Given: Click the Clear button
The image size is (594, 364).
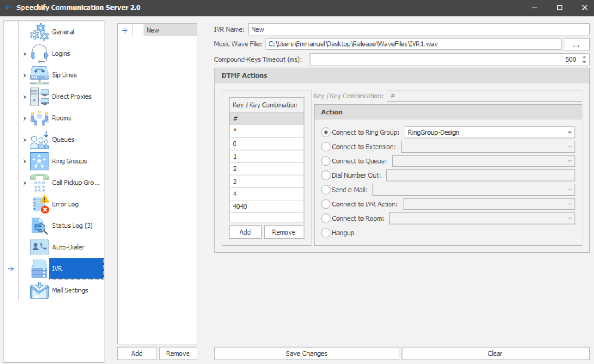Looking at the screenshot, I should (x=495, y=353).
